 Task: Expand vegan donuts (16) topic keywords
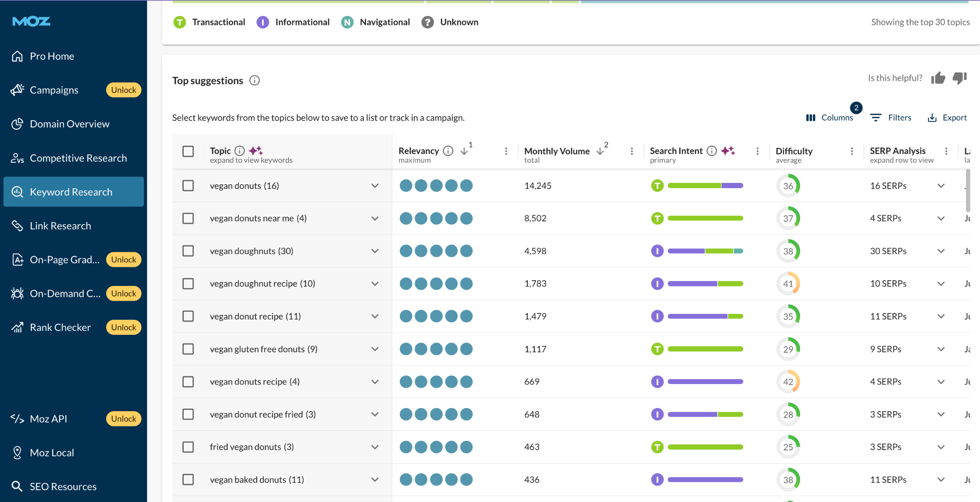tap(375, 186)
